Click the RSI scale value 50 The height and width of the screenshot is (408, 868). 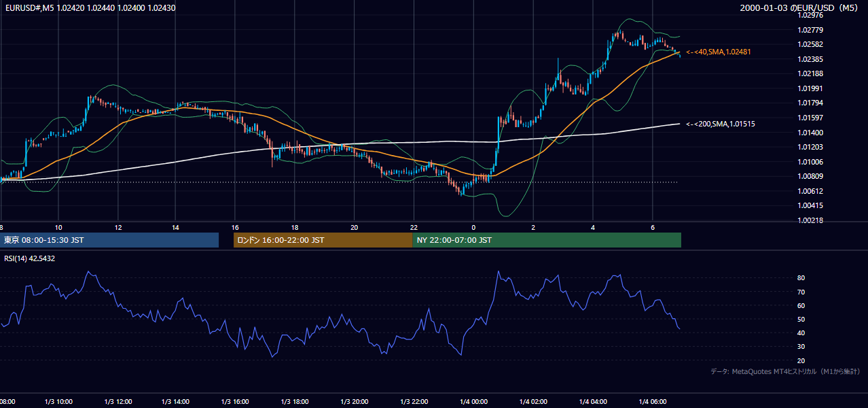(801, 319)
